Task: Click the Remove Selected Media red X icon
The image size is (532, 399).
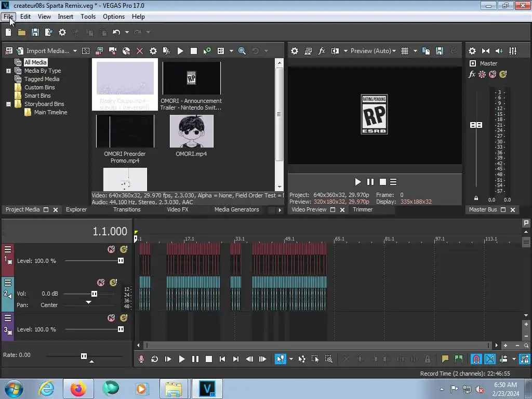Action: click(x=139, y=51)
